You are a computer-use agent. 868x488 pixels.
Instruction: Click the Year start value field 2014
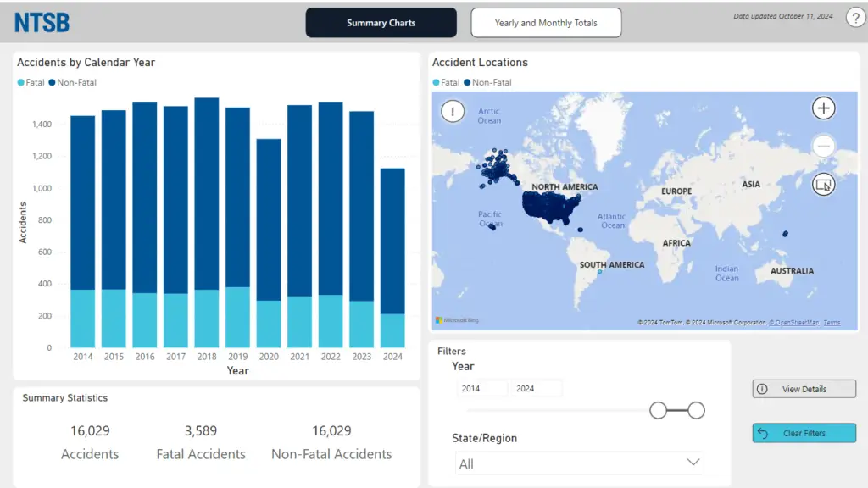click(481, 388)
